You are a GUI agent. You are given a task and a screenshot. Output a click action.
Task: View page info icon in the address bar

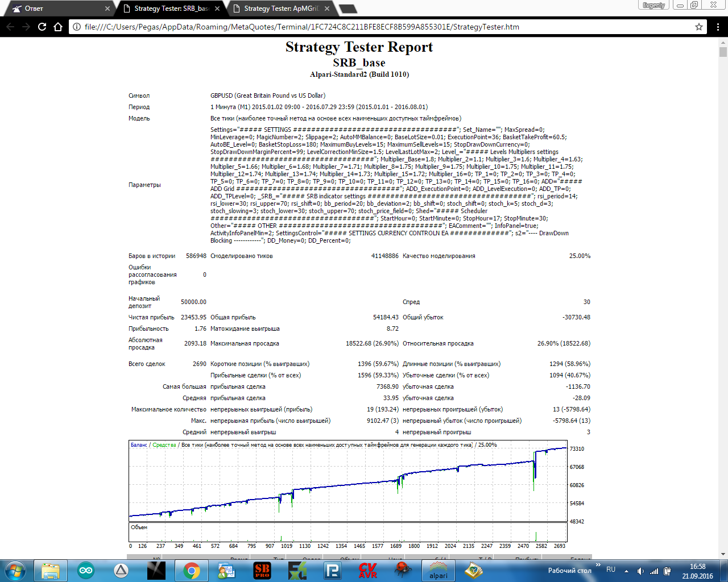(x=77, y=27)
